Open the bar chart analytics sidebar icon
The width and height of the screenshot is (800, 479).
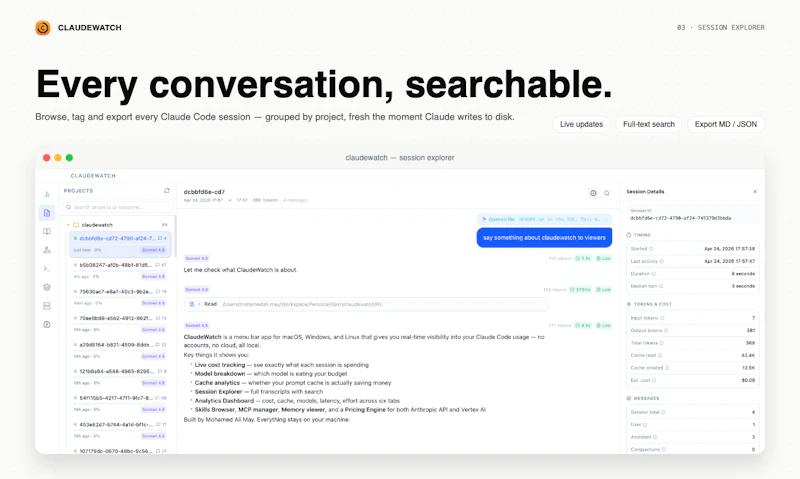click(47, 194)
